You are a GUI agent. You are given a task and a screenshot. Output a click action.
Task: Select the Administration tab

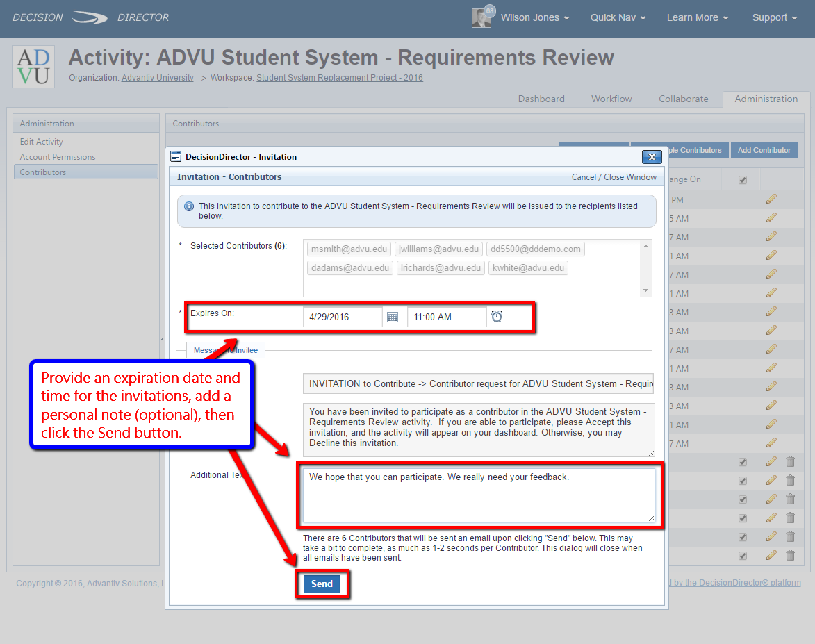pos(766,99)
